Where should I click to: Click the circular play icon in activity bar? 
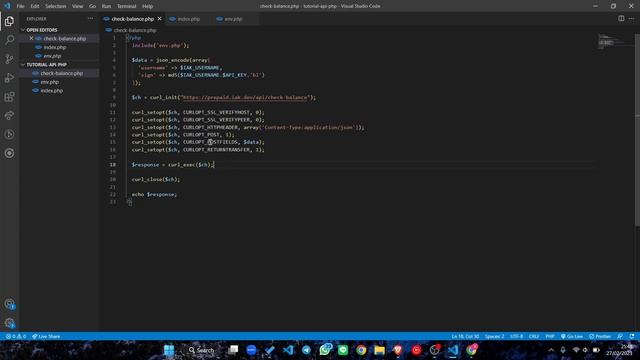coord(9,134)
